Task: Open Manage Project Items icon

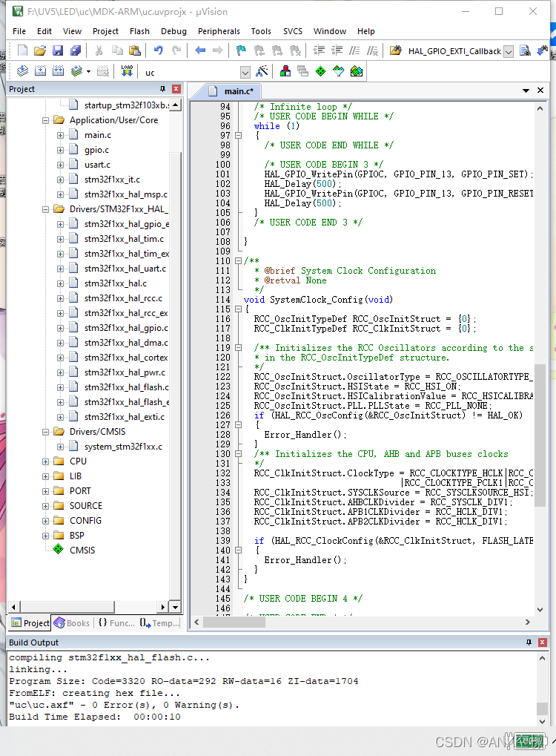Action: (285, 71)
